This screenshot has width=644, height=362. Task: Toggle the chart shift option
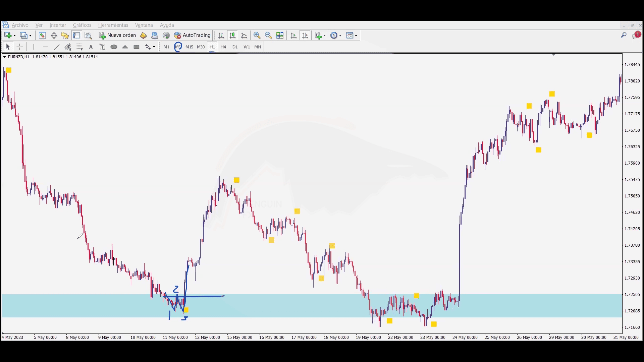305,35
